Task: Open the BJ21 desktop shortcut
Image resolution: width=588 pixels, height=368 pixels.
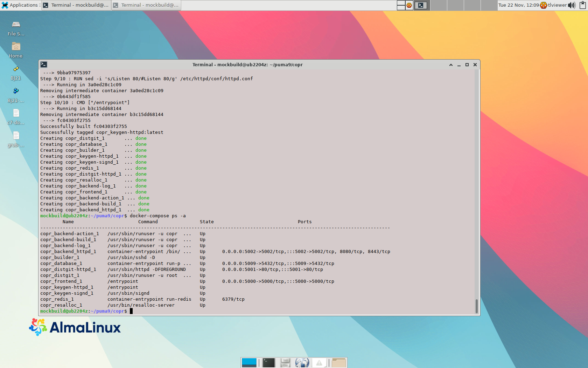Action: [16, 69]
